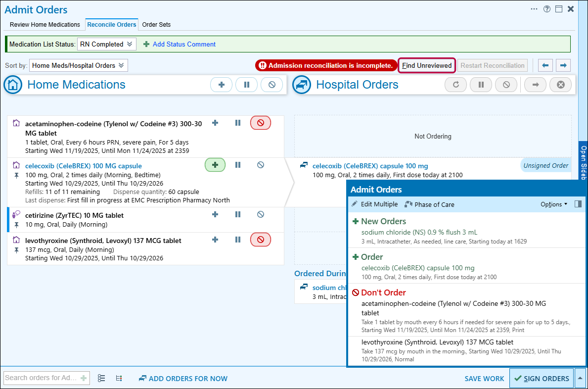This screenshot has height=389, width=588.
Task: Select the Reconcile Orders tab
Action: pyautogui.click(x=112, y=24)
